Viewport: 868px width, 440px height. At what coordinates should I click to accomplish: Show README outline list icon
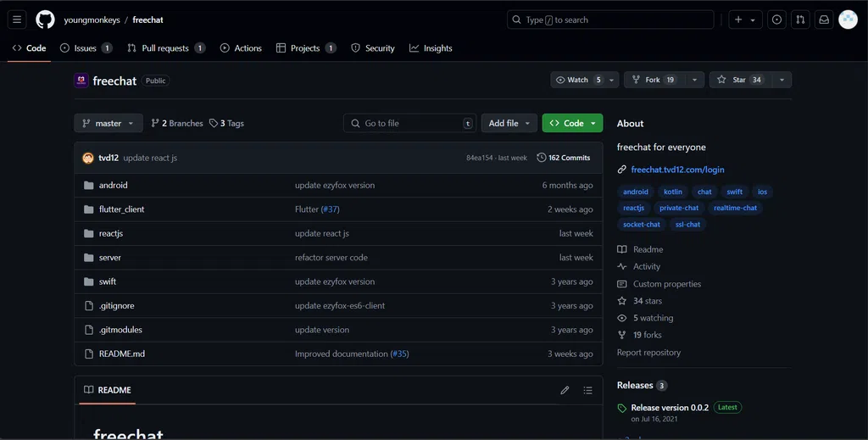pyautogui.click(x=588, y=390)
